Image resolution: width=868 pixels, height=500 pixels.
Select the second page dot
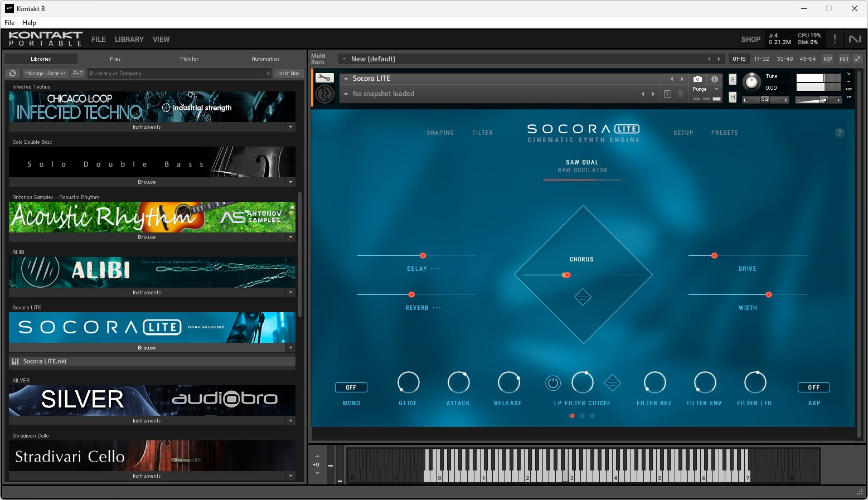(583, 416)
